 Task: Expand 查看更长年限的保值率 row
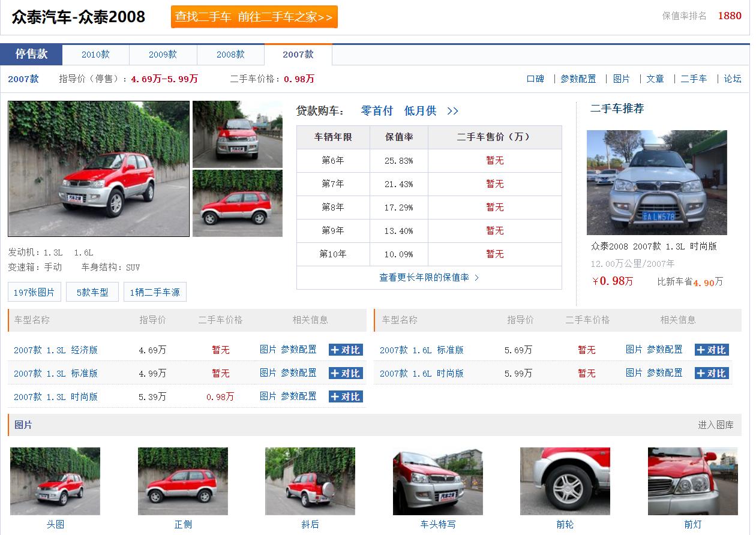click(x=428, y=278)
